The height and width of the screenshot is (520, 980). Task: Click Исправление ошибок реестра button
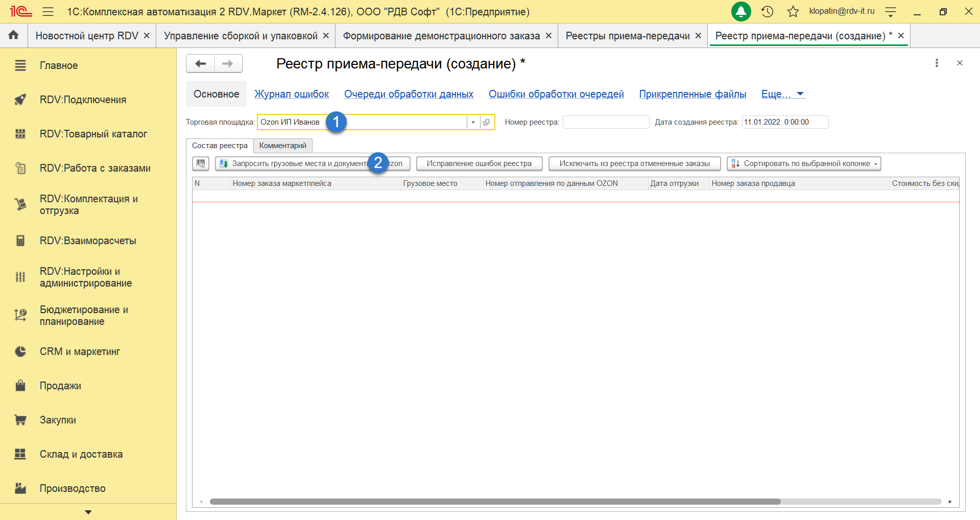[x=479, y=163]
